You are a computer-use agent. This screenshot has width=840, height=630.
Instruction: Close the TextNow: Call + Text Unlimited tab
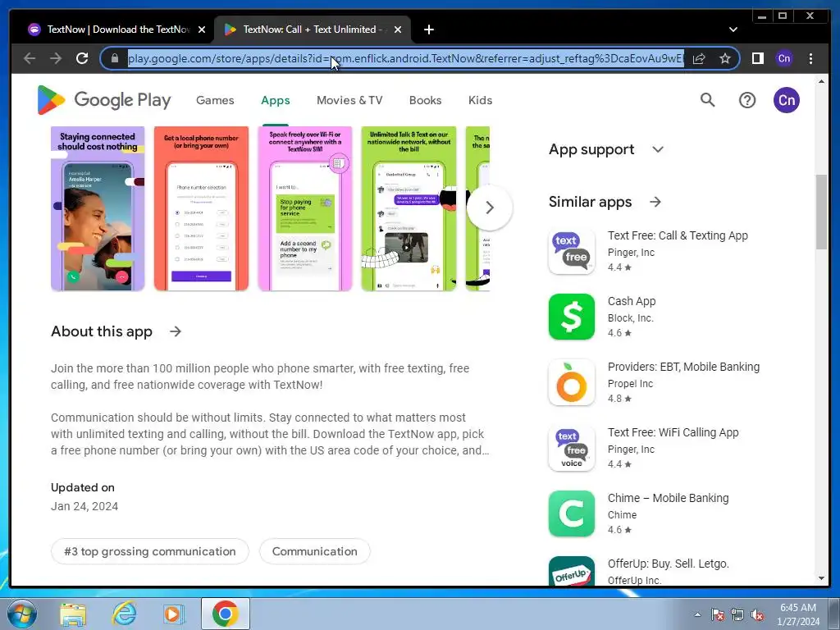pyautogui.click(x=398, y=30)
